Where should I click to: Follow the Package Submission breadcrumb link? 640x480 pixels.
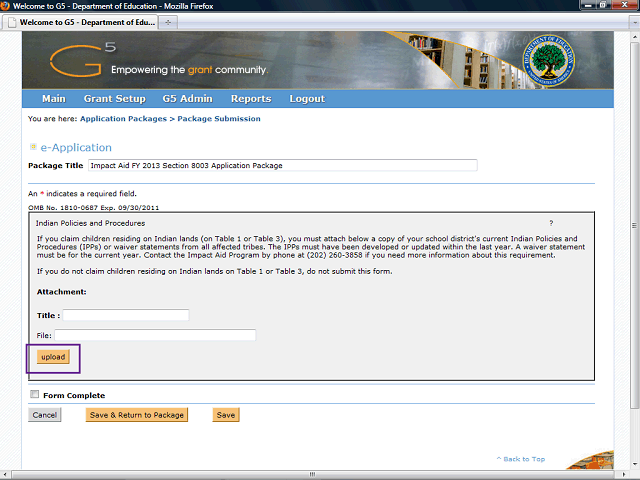219,119
